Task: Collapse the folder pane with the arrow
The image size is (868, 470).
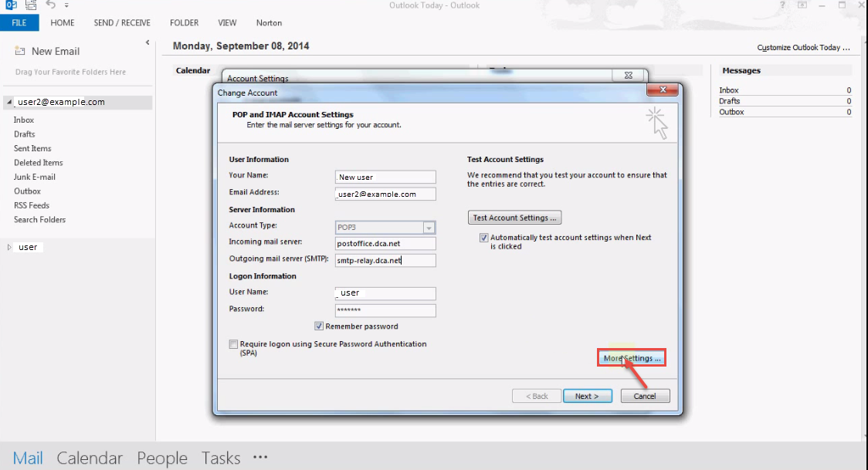Action: click(147, 43)
